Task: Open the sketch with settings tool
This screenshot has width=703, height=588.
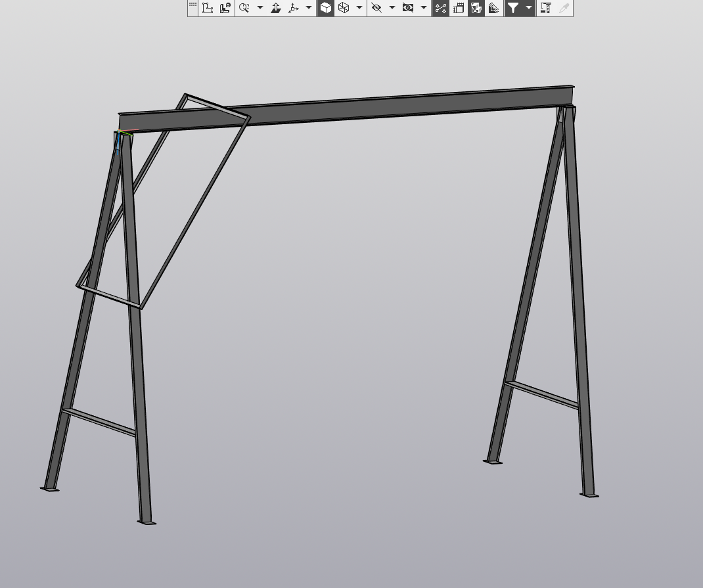Action: click(225, 8)
